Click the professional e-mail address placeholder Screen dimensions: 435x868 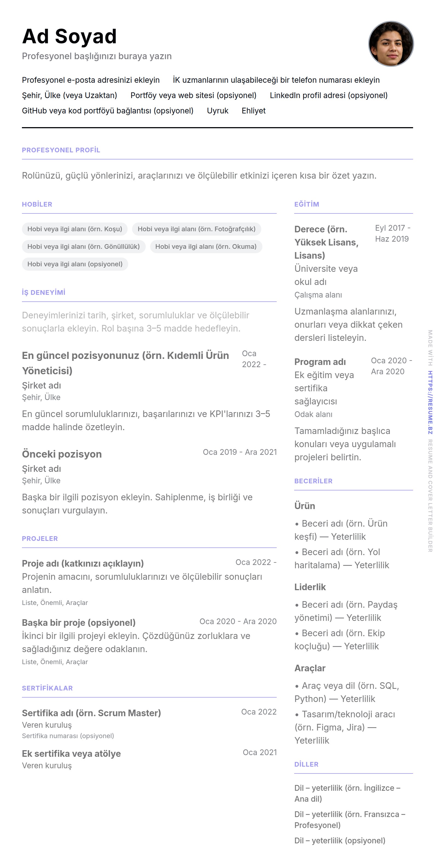click(x=91, y=80)
